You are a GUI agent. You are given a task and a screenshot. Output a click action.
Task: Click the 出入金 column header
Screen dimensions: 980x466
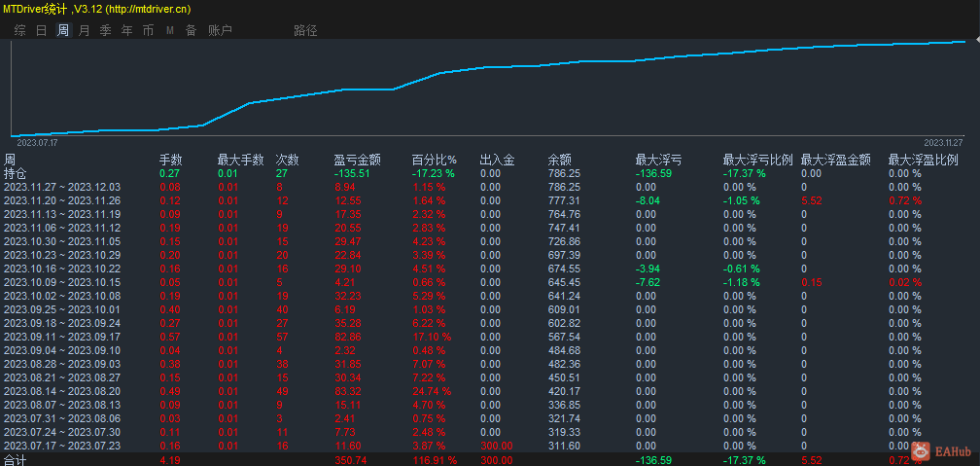(x=498, y=160)
